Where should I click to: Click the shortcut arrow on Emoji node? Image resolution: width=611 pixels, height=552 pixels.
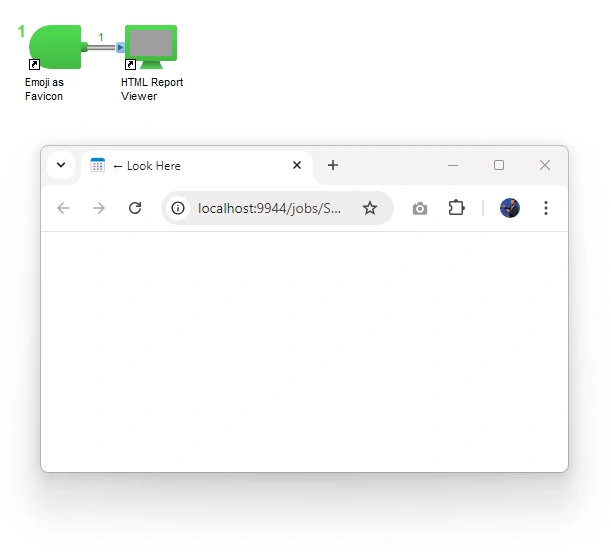[x=34, y=64]
